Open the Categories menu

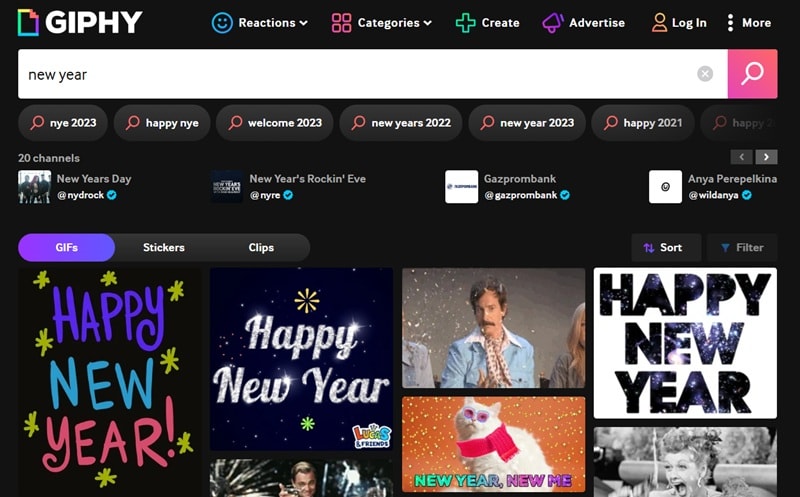(x=382, y=23)
